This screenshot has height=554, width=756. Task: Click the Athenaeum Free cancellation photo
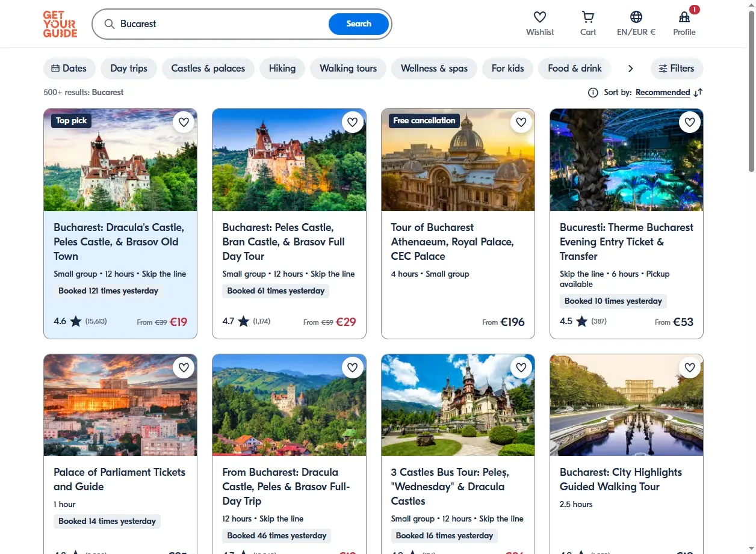tap(458, 160)
